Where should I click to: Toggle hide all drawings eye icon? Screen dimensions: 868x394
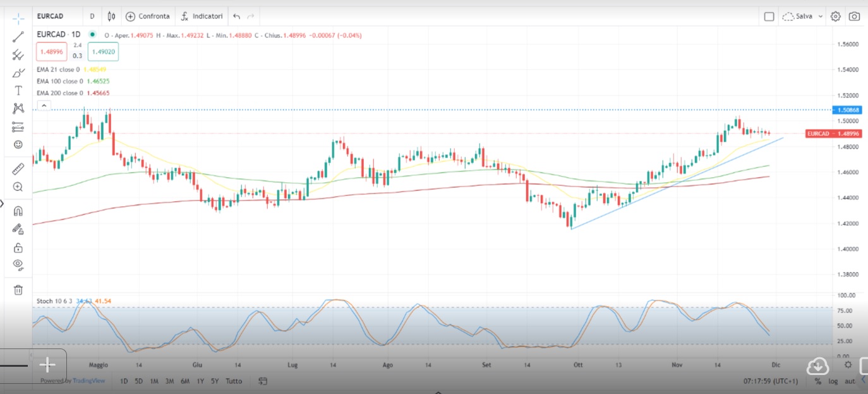point(18,264)
